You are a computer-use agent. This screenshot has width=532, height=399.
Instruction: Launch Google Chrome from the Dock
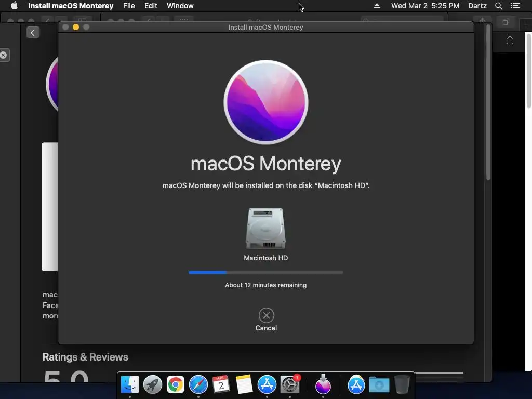176,385
